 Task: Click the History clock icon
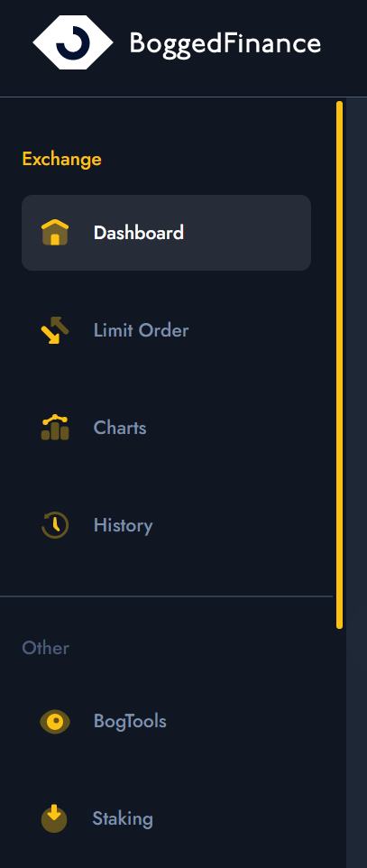(55, 525)
